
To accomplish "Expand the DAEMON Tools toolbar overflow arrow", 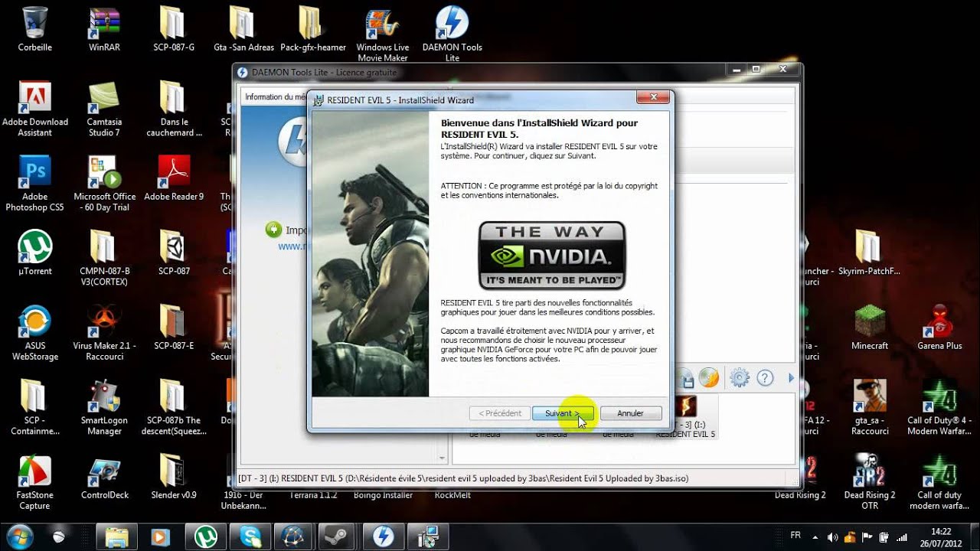I will tap(792, 377).
